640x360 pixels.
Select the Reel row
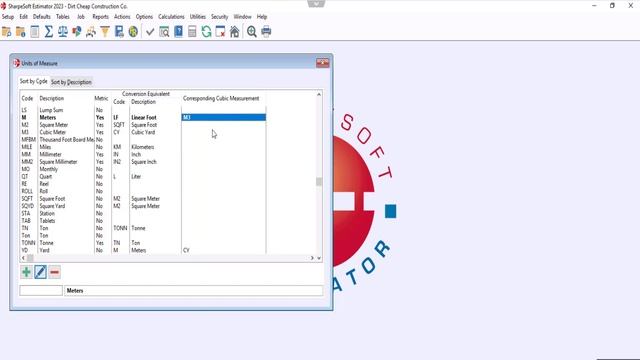(x=143, y=184)
